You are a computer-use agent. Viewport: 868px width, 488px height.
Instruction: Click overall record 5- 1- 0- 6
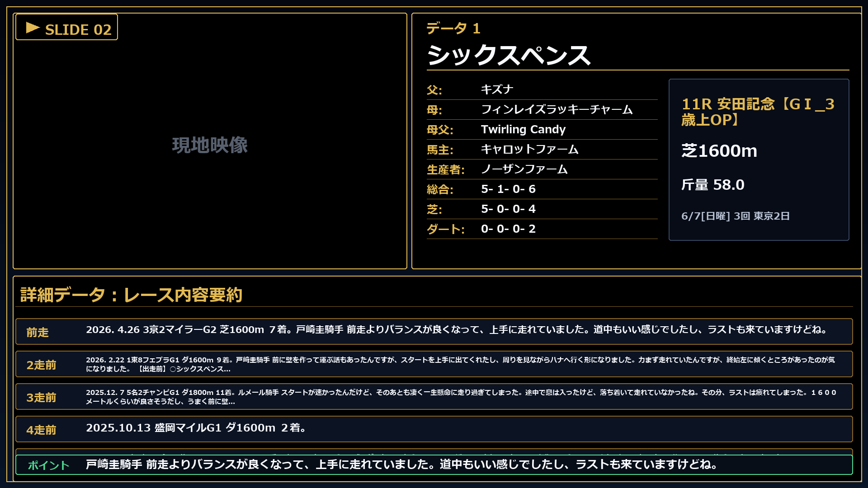coord(508,189)
